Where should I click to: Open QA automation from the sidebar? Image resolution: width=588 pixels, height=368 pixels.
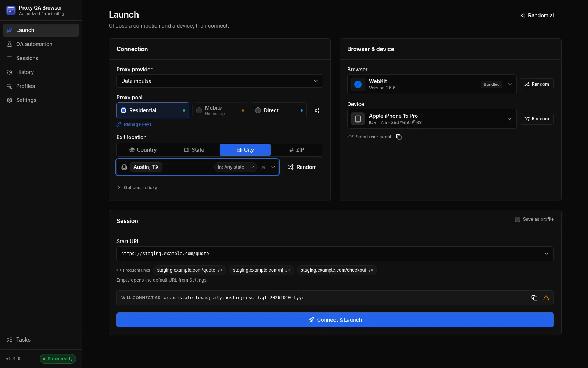(x=41, y=44)
